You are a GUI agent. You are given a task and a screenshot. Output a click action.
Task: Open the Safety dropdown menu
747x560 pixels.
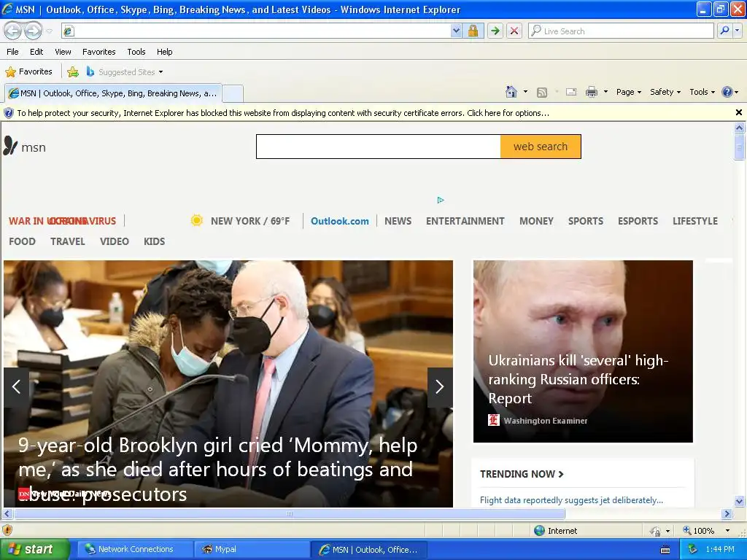coord(665,92)
